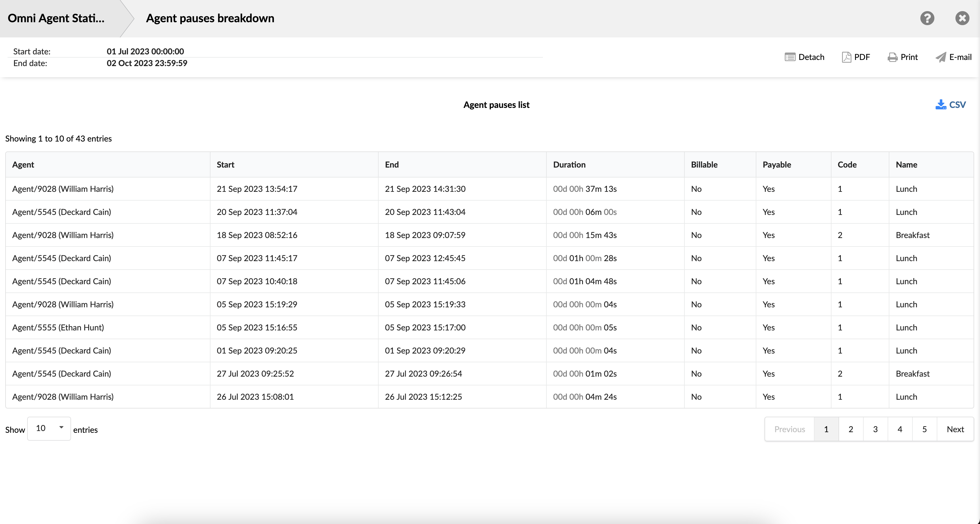Click the Print printer icon
This screenshot has height=524, width=980.
click(892, 57)
